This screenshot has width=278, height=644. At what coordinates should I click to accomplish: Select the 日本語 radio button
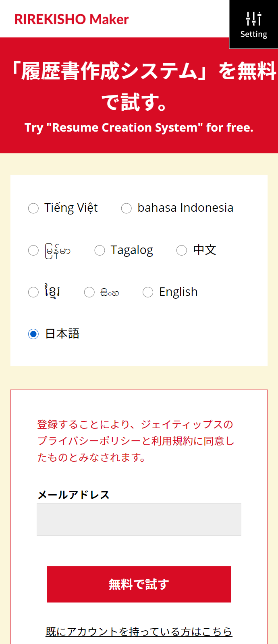33,334
